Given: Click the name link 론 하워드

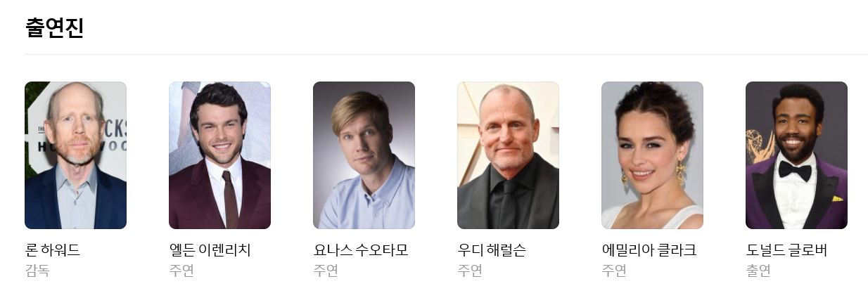Looking at the screenshot, I should coord(53,250).
